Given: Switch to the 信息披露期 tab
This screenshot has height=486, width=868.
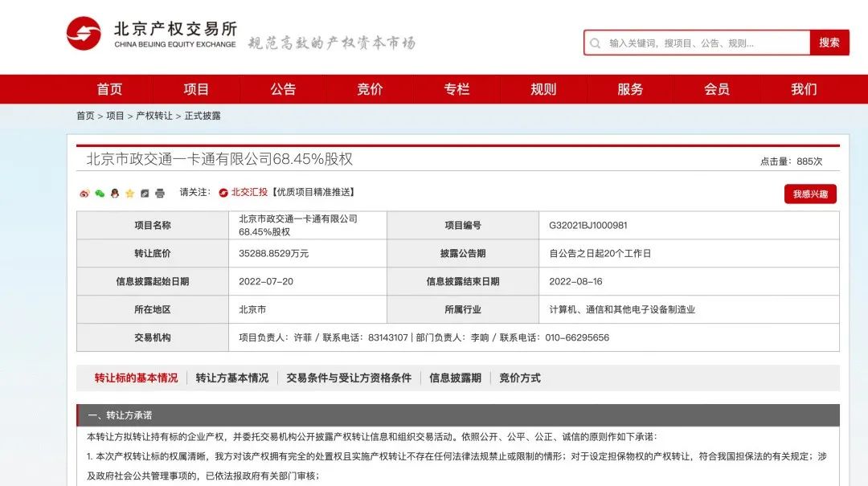Looking at the screenshot, I should [x=455, y=378].
